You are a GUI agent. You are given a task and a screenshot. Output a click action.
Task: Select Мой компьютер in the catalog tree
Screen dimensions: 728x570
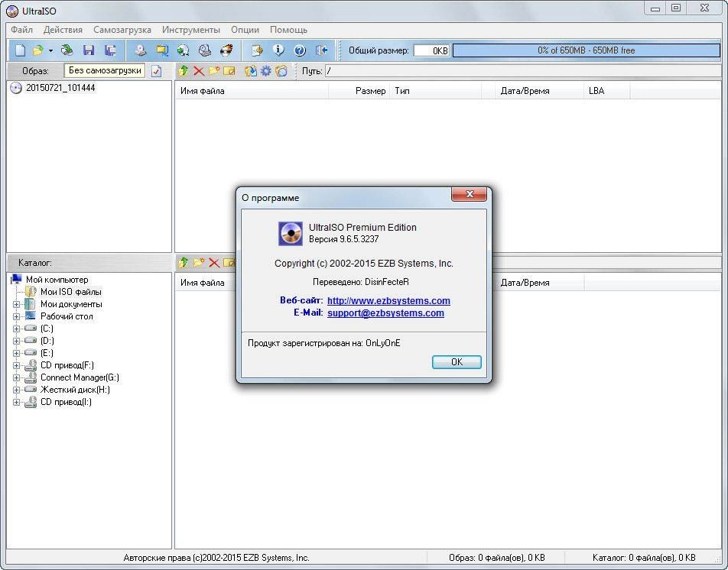[x=57, y=280]
